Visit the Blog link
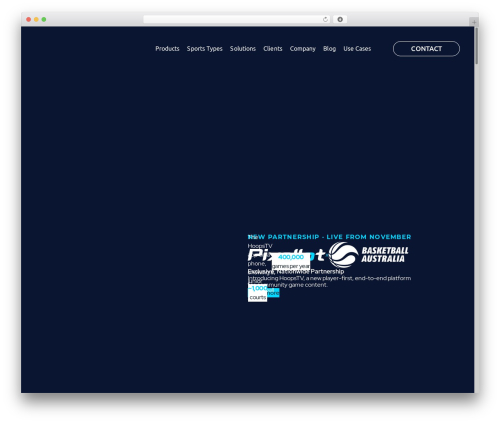This screenshot has width=500, height=423. pyautogui.click(x=329, y=49)
